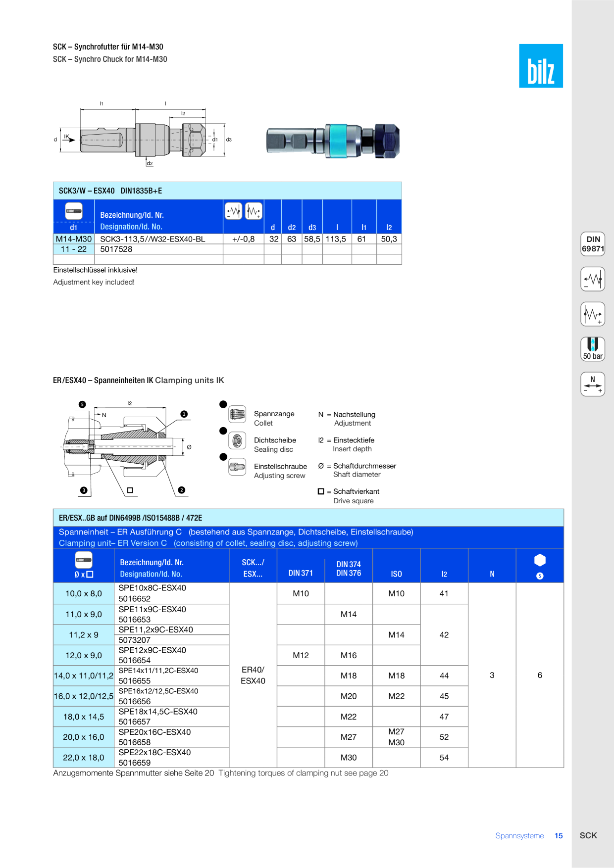Click 'SPE16x12/12,5C-ESX40' designation

tap(158, 691)
